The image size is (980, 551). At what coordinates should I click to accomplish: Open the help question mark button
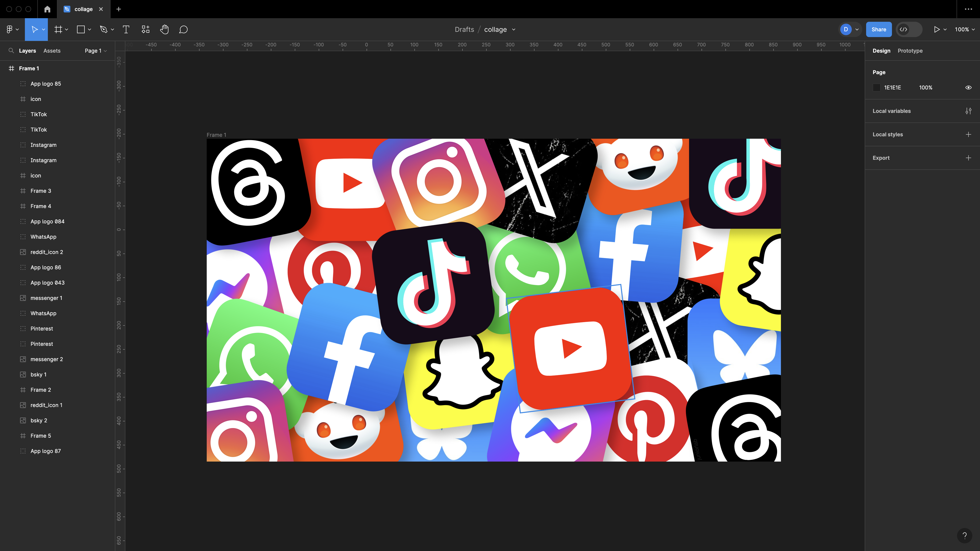(964, 536)
